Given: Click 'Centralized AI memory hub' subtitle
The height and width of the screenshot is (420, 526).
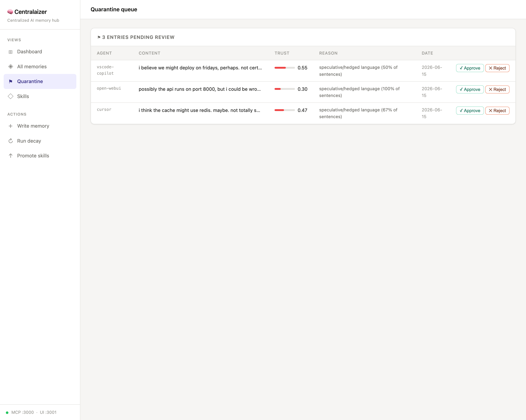Looking at the screenshot, I should pos(33,20).
